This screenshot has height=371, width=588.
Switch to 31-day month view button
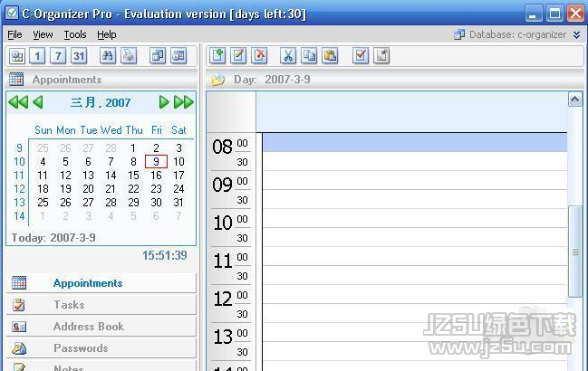tap(79, 56)
